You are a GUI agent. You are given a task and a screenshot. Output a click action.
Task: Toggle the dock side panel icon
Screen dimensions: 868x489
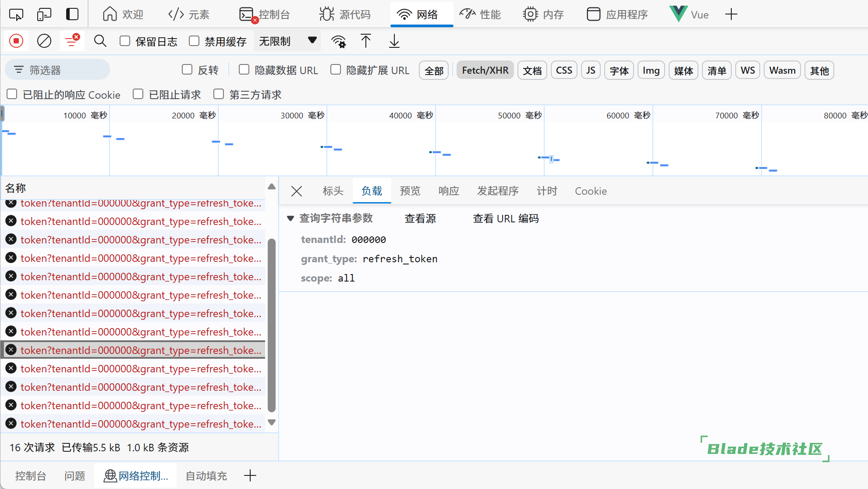[x=72, y=14]
